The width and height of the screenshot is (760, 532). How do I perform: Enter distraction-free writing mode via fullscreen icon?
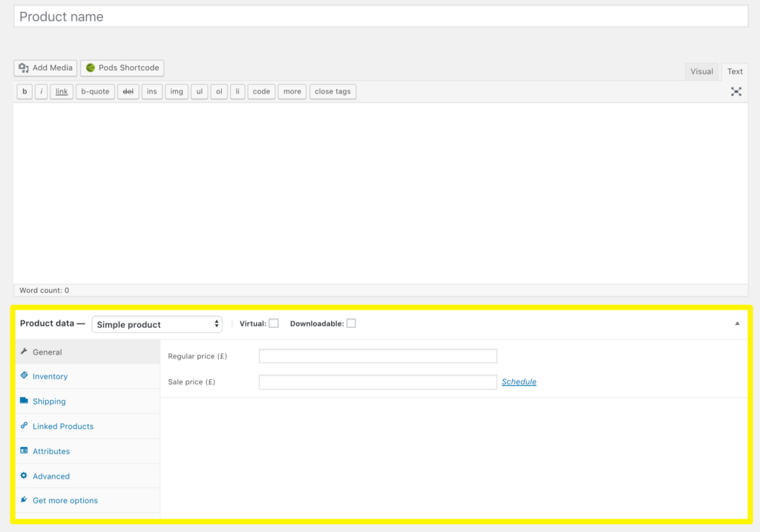click(x=736, y=91)
